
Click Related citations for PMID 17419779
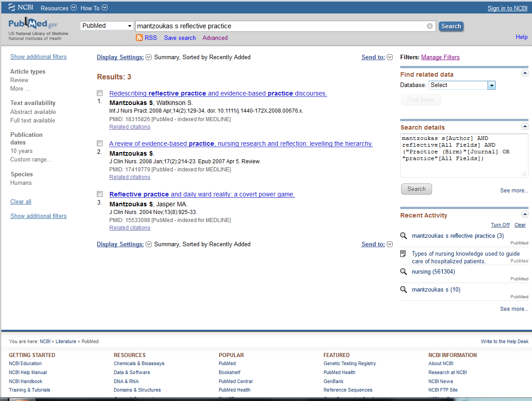(130, 177)
